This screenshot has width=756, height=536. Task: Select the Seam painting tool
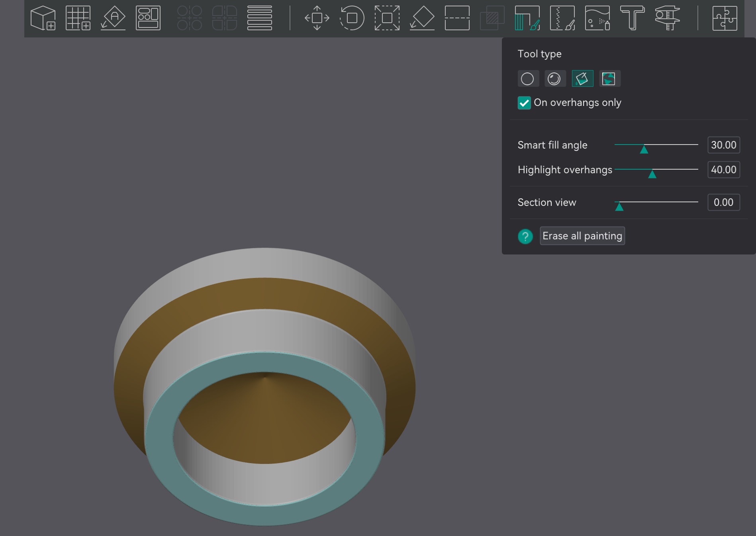point(562,18)
